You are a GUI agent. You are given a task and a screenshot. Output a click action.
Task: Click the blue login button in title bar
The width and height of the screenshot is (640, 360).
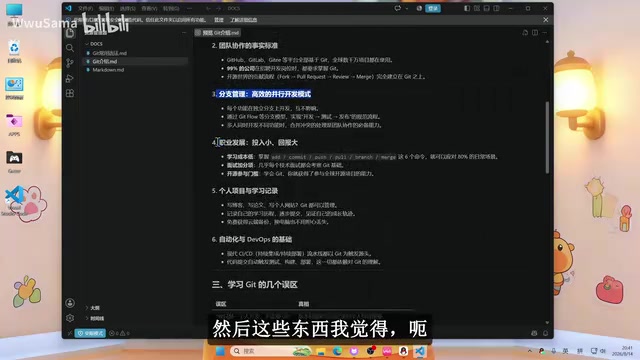[x=433, y=8]
